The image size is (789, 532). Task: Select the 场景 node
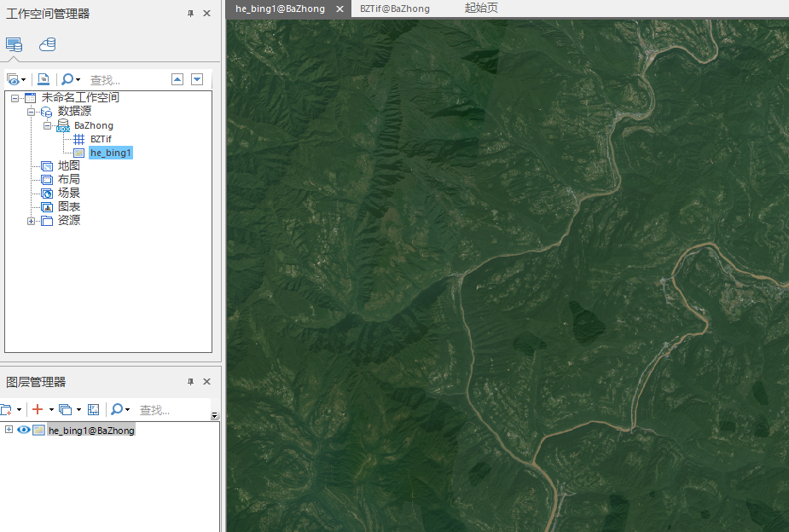[x=69, y=193]
